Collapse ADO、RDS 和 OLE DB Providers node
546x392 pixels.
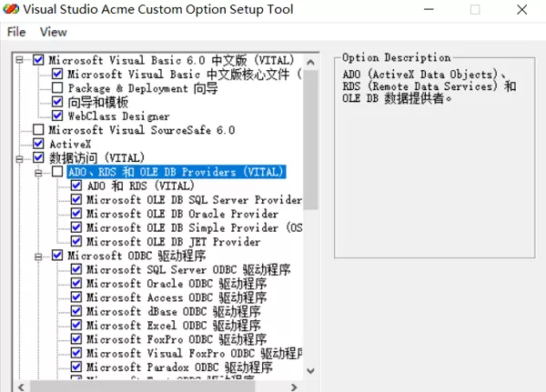(39, 172)
